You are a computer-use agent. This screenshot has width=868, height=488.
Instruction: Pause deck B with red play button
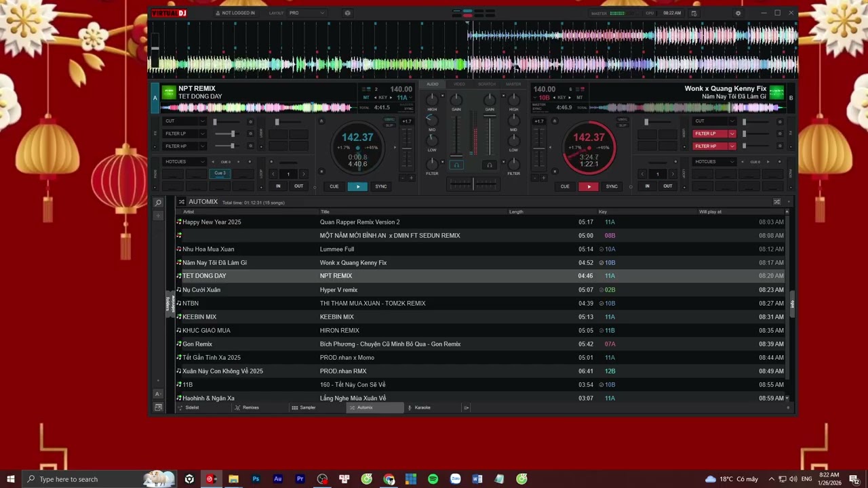pos(589,186)
